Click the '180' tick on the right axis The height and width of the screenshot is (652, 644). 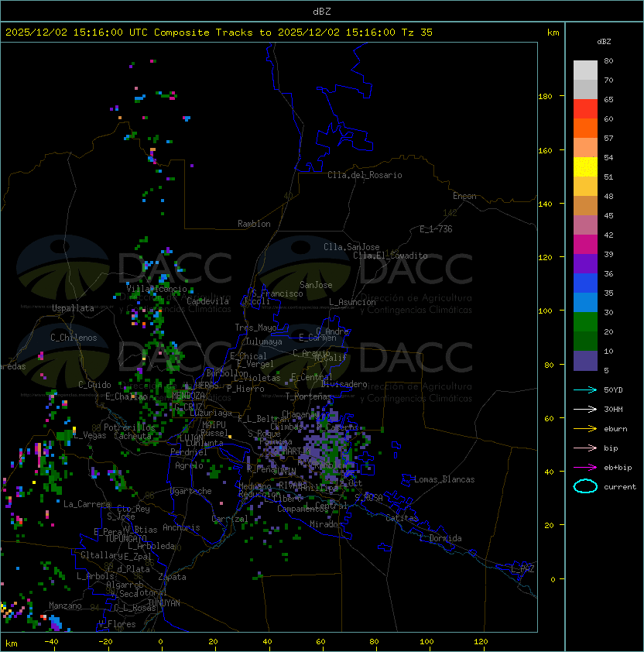pos(545,97)
